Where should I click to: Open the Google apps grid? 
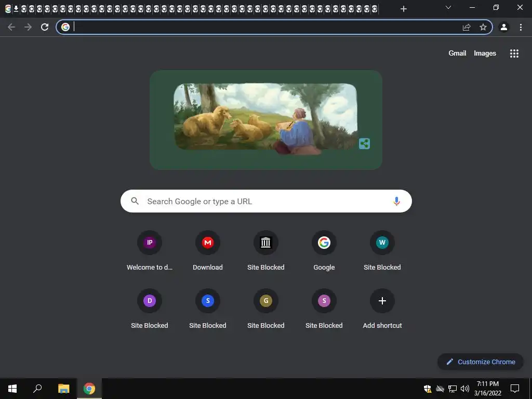click(x=514, y=54)
